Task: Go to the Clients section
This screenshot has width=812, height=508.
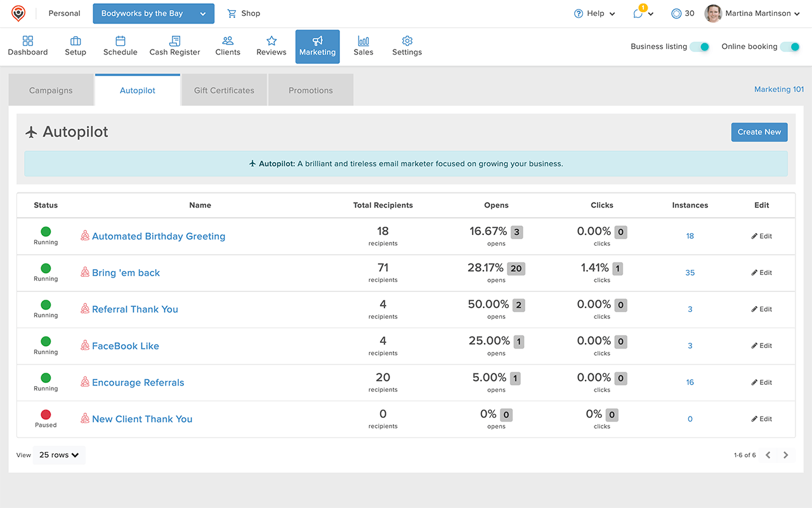Action: click(x=227, y=46)
